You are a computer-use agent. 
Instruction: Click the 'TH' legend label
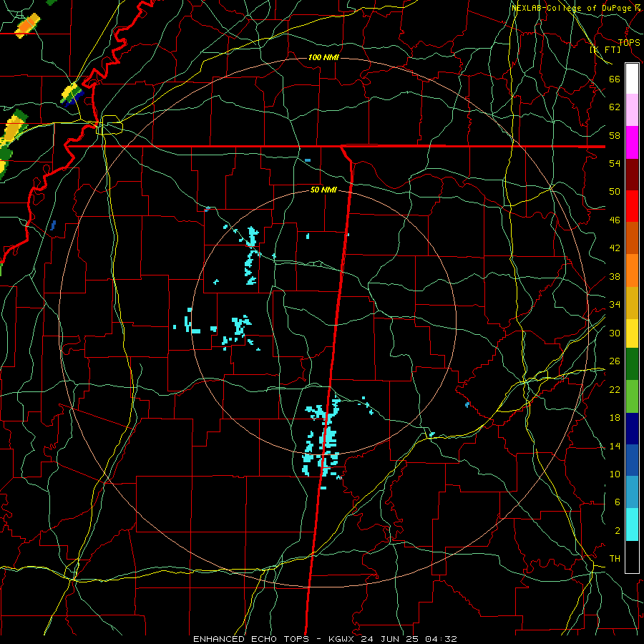[615, 559]
